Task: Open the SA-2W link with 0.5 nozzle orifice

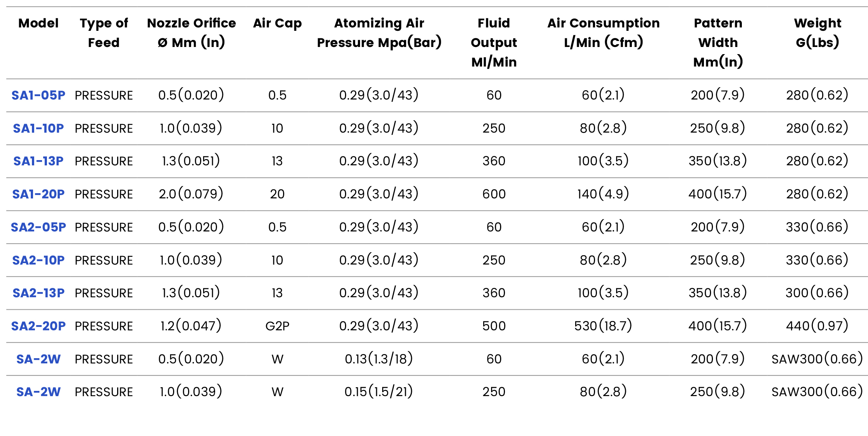Action: [x=38, y=359]
